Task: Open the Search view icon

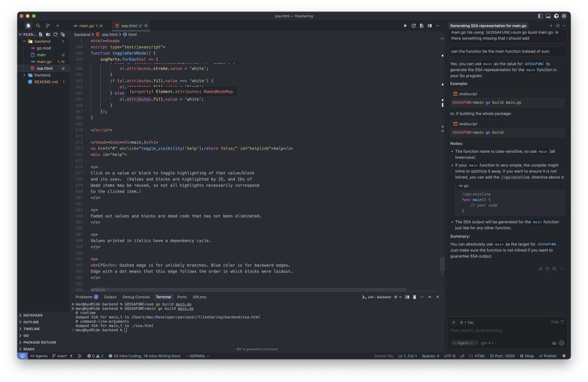Action: [x=38, y=25]
